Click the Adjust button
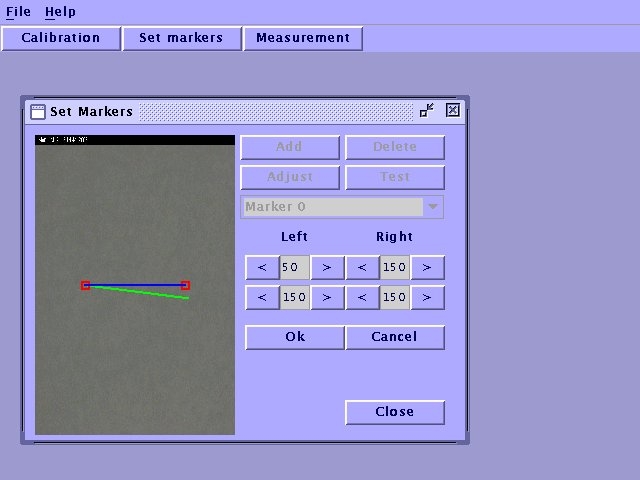Viewport: 640px width, 480px height. 290,178
